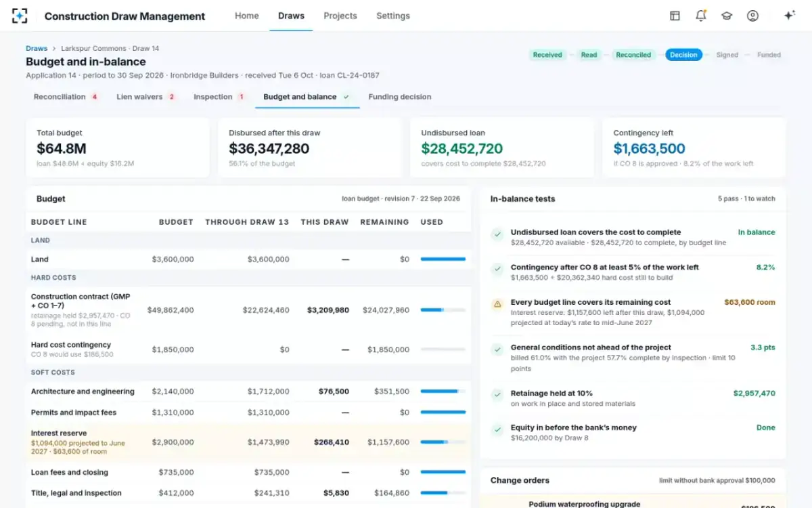This screenshot has width=812, height=508.
Task: Select the Reconciled workflow step
Action: tap(633, 55)
